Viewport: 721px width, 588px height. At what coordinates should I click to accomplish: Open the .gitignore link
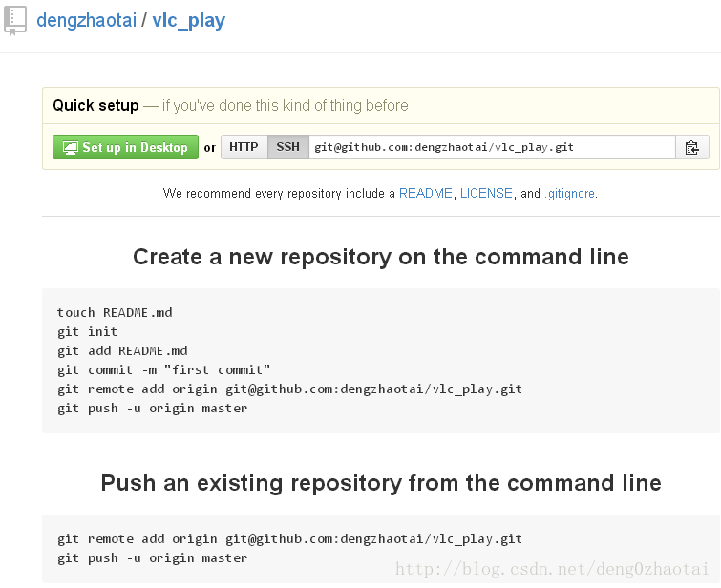coord(570,194)
